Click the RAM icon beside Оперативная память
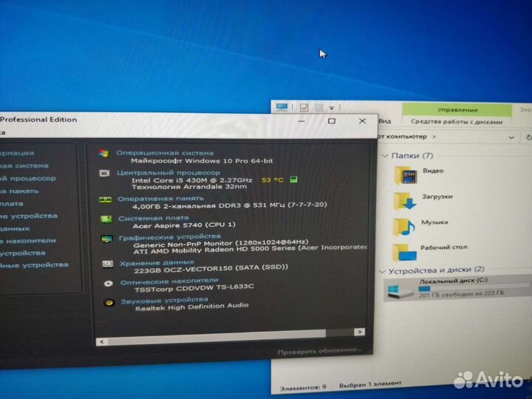Viewport: 532px width, 399px height. [x=105, y=199]
